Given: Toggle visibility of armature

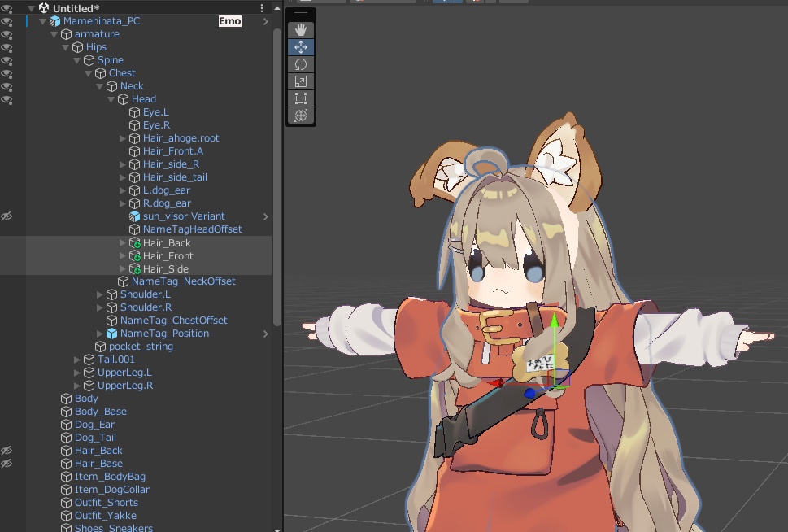Looking at the screenshot, I should [x=7, y=34].
